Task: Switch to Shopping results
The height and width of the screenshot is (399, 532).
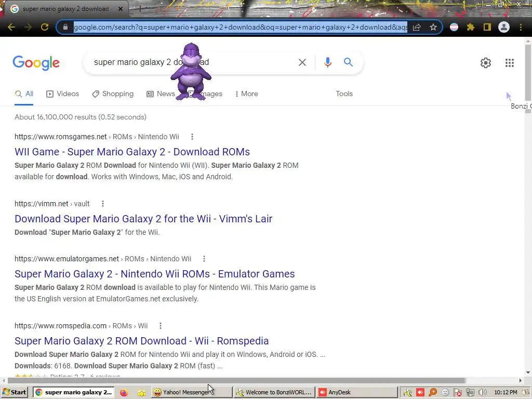Action: point(113,94)
